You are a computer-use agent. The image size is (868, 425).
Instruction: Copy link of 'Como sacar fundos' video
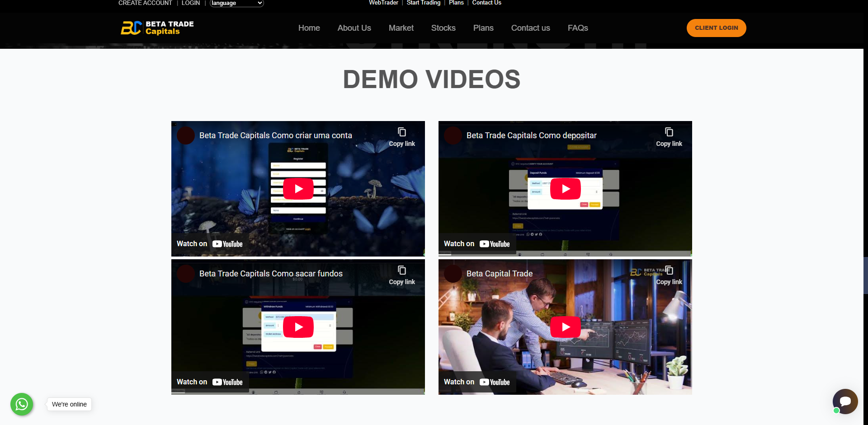pos(402,275)
